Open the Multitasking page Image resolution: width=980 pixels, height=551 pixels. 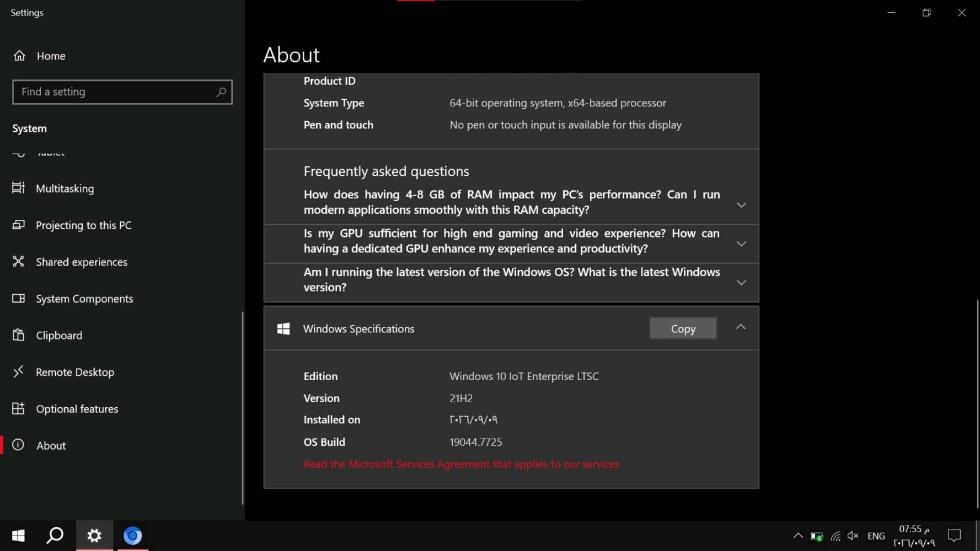tap(65, 188)
